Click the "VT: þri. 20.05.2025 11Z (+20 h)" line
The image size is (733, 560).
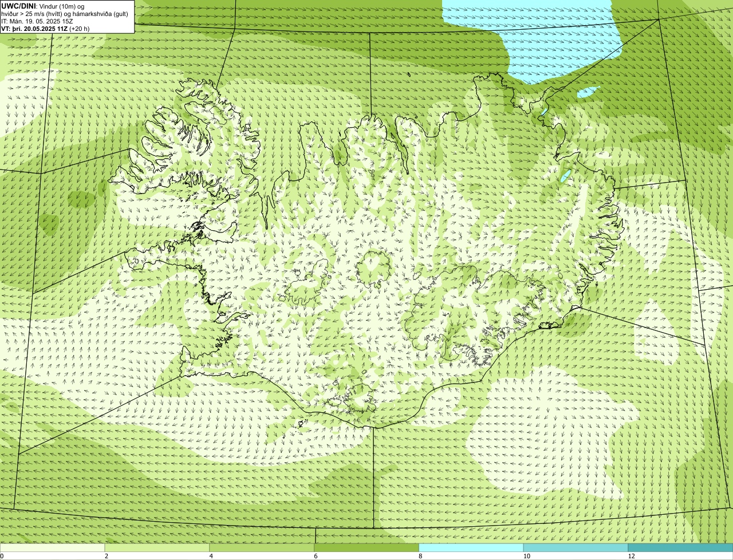[x=45, y=28]
